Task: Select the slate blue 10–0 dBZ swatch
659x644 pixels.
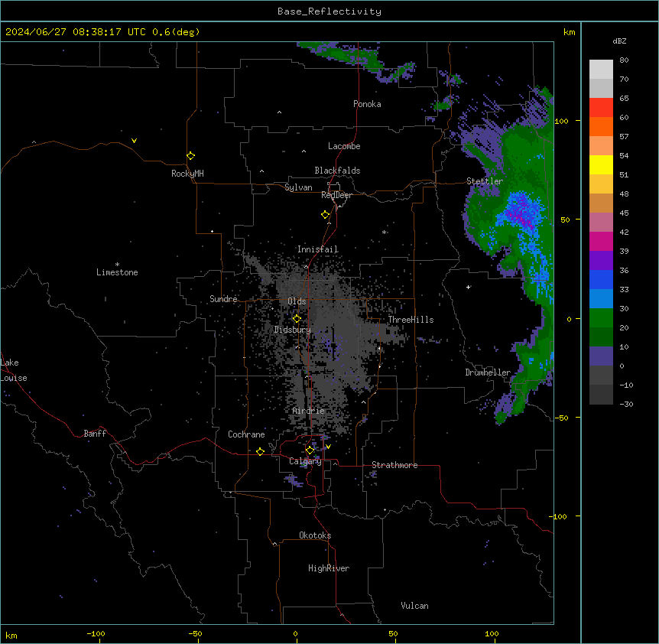Action: (601, 356)
